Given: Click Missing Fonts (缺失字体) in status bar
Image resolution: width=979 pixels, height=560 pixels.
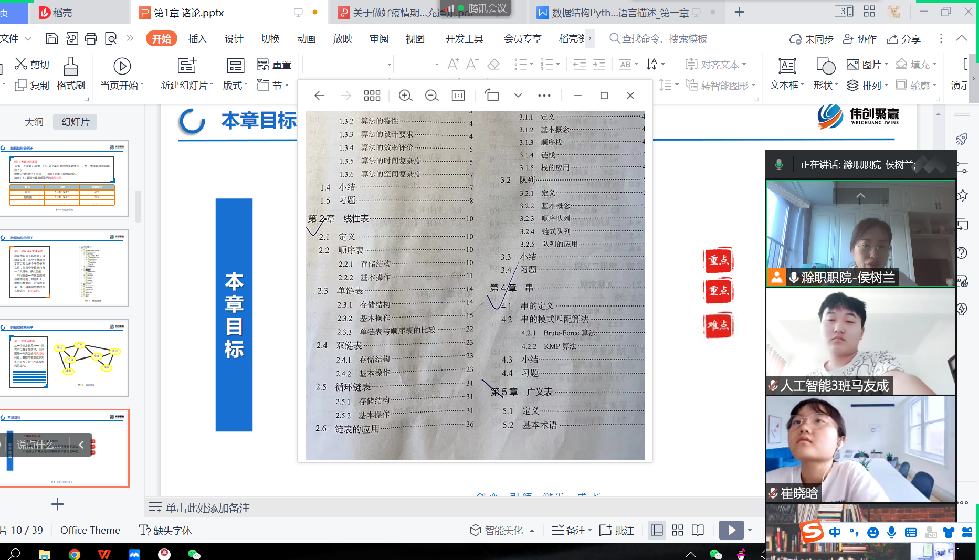Looking at the screenshot, I should tap(165, 530).
